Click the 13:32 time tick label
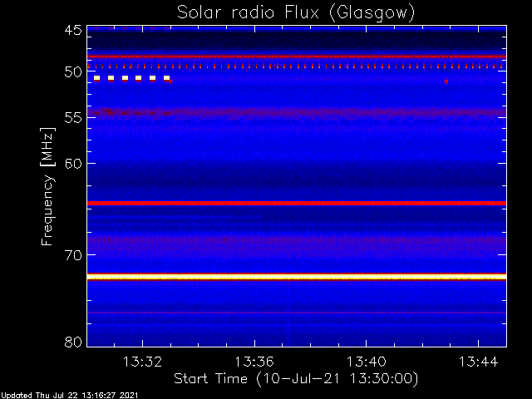 [142, 362]
